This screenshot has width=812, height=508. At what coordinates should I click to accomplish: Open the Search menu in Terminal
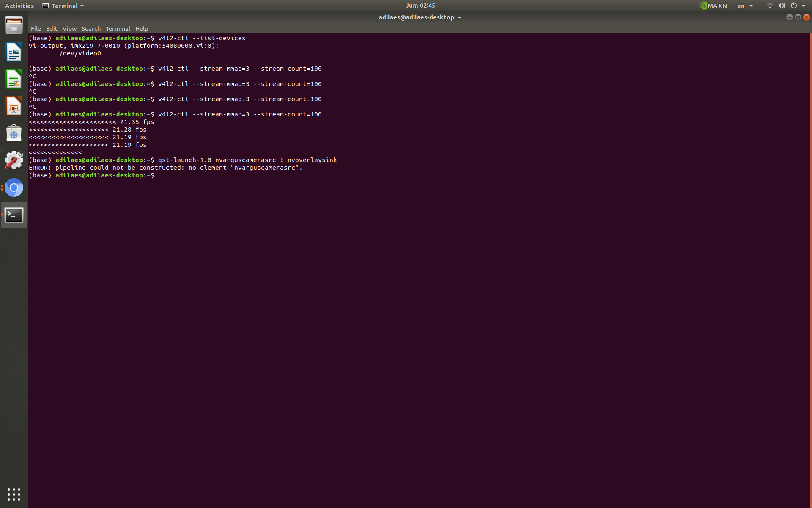(91, 28)
